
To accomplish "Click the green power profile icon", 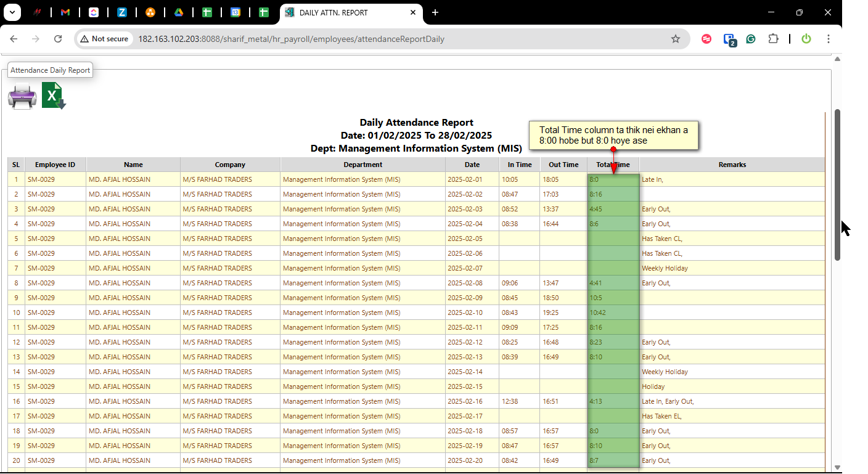I will point(806,39).
